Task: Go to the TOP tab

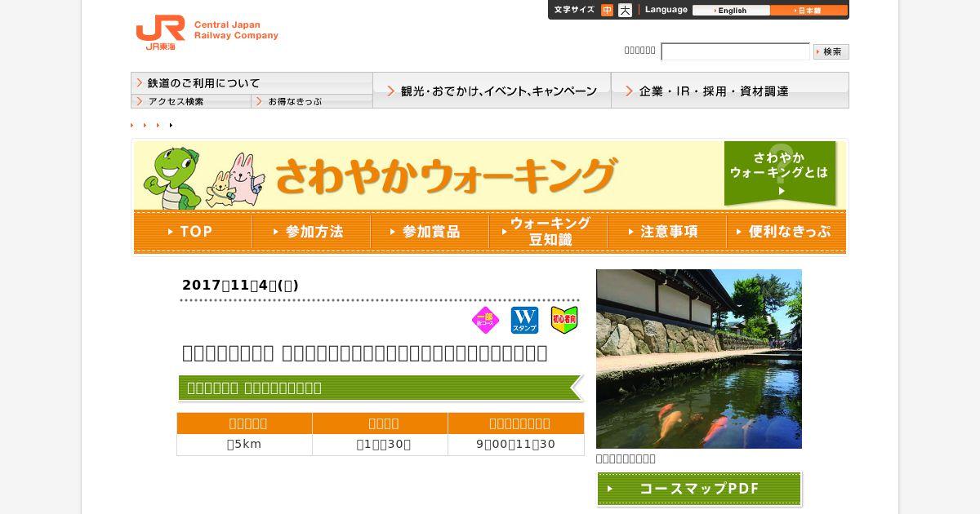Action: click(193, 232)
